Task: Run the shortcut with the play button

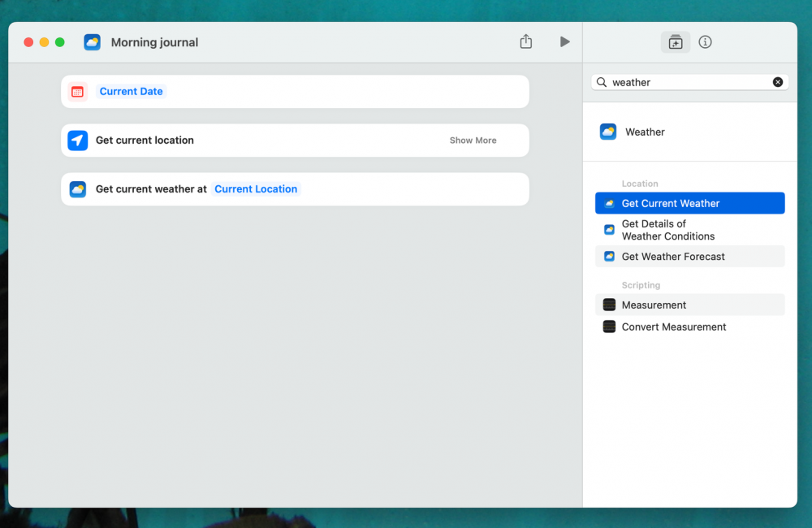Action: point(564,41)
